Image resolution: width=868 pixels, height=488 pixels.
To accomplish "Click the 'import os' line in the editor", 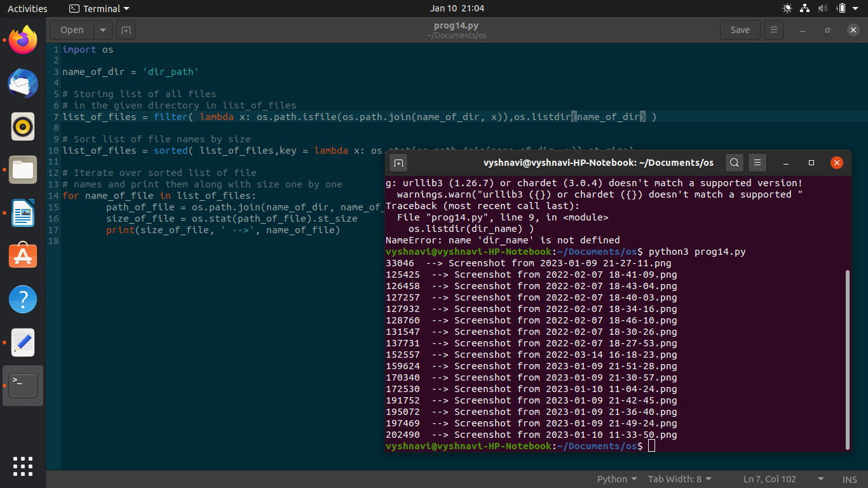I will (88, 50).
